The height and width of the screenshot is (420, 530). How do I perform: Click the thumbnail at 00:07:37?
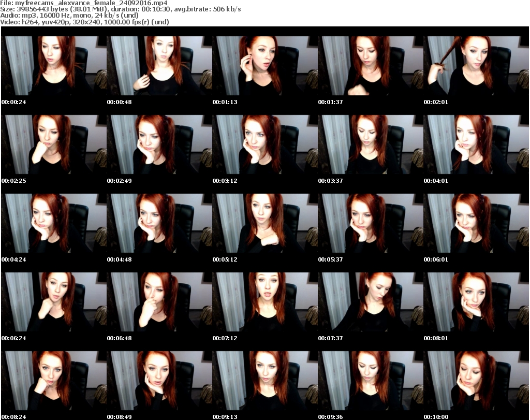370,302
